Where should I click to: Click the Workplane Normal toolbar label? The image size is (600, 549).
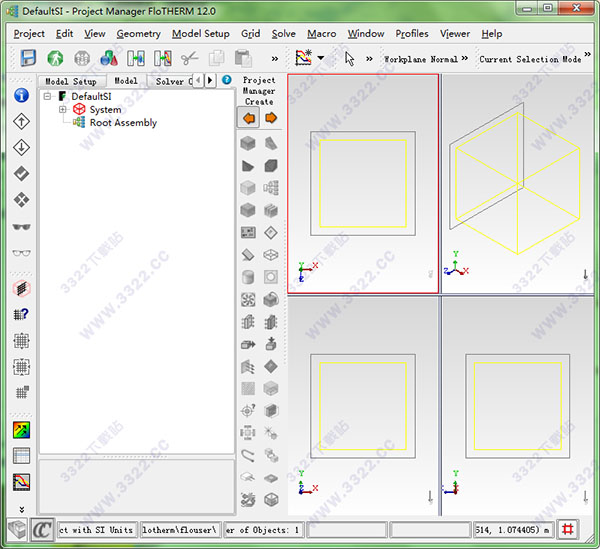[420, 59]
